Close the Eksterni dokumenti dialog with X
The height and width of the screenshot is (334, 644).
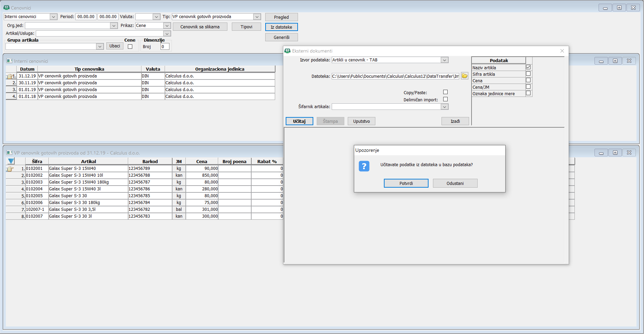coord(562,51)
